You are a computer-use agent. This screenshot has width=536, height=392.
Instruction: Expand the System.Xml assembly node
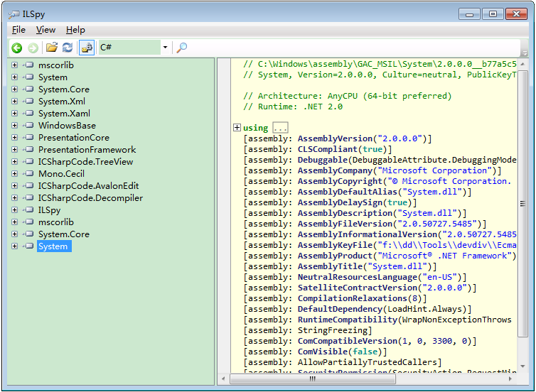14,101
